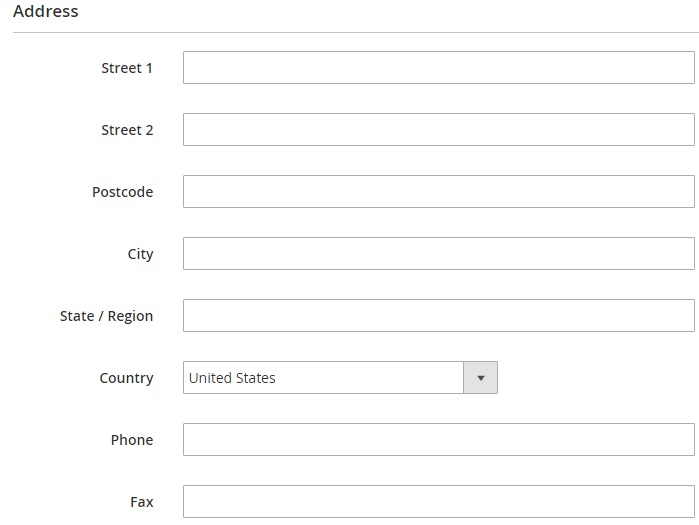Click the Street 1 input field
This screenshot has width=699, height=525.
(438, 68)
